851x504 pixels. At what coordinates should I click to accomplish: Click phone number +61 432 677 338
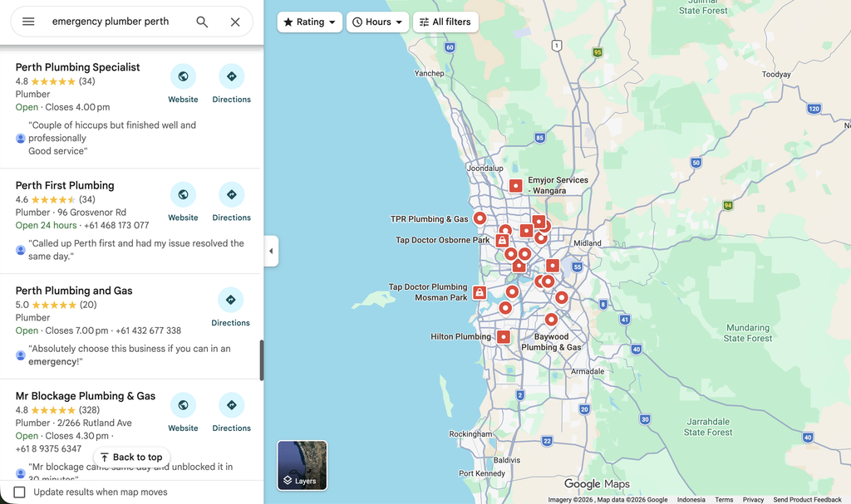[x=148, y=330]
